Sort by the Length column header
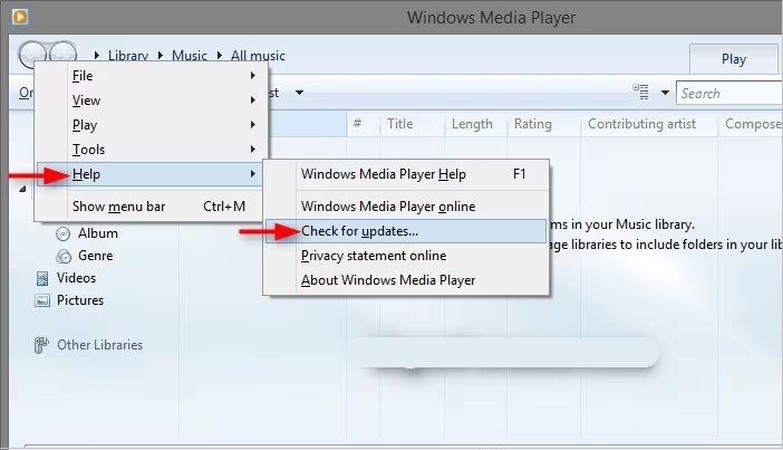 click(475, 124)
